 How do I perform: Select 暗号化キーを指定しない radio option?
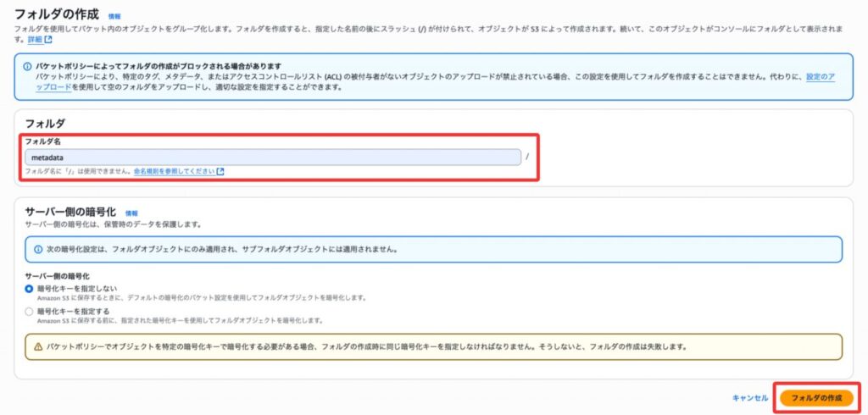(30, 289)
